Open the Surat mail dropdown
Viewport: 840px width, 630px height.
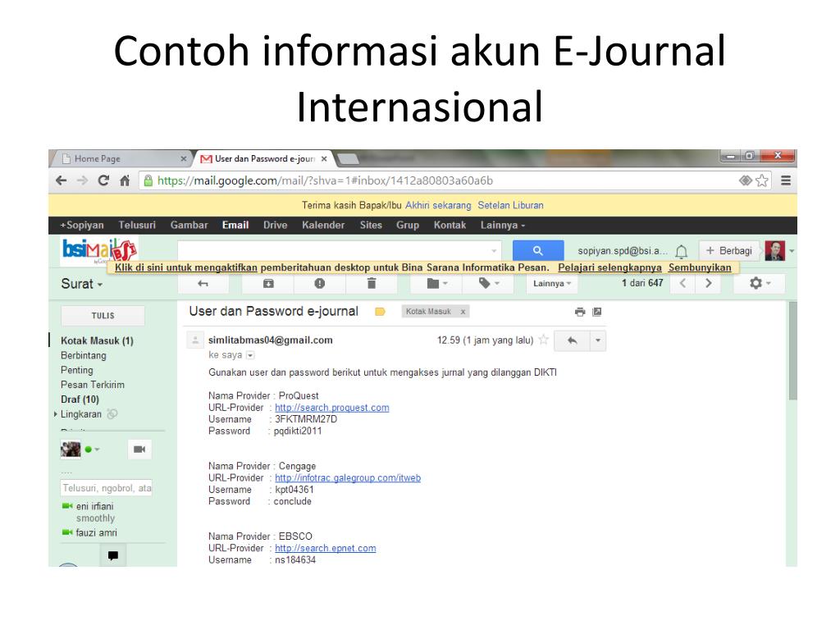82,284
